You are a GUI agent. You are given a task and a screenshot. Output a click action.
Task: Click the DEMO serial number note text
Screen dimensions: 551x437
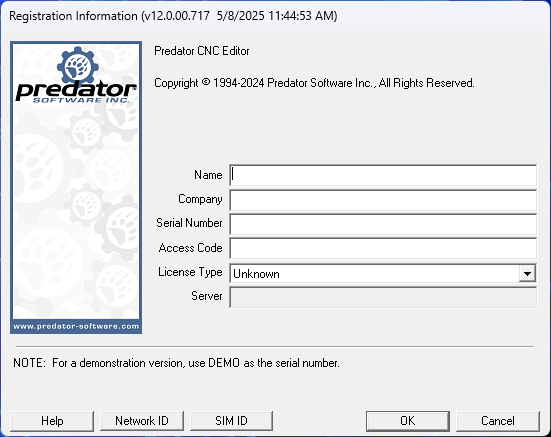click(176, 363)
